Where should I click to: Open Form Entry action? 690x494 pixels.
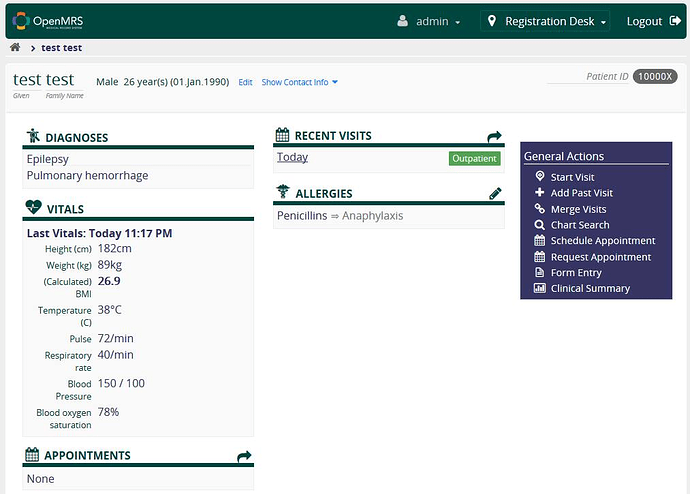point(576,273)
